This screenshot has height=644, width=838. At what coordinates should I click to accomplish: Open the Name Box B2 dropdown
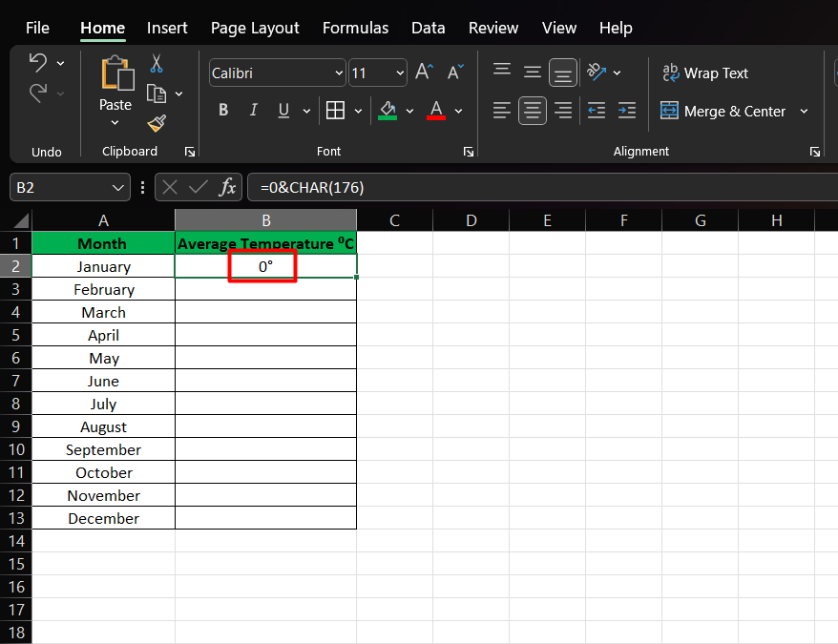(x=118, y=188)
